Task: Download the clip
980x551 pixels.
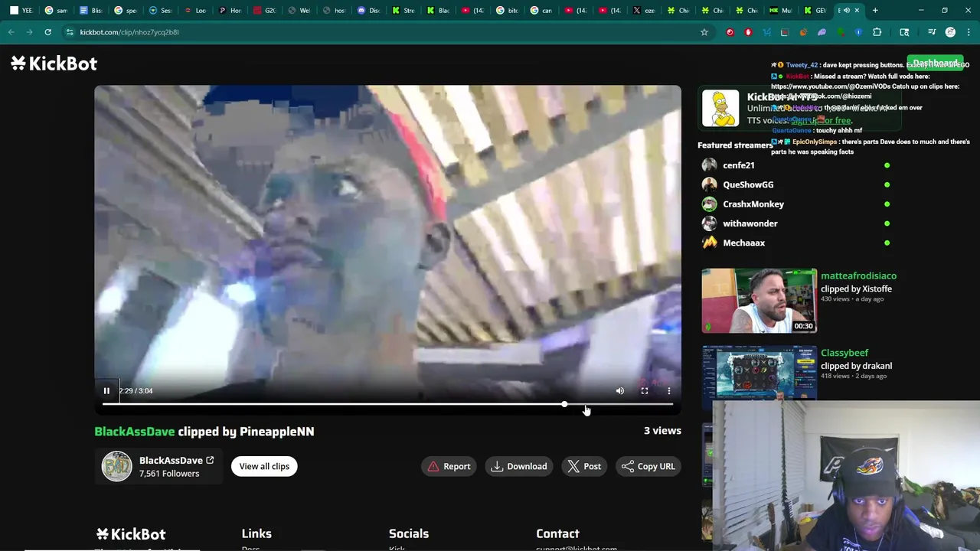Action: (519, 466)
